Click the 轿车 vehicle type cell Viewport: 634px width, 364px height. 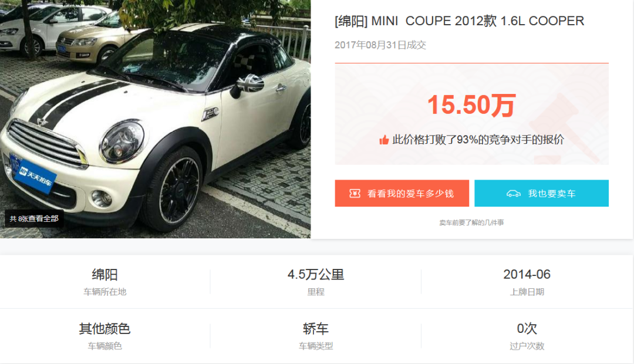coord(315,336)
